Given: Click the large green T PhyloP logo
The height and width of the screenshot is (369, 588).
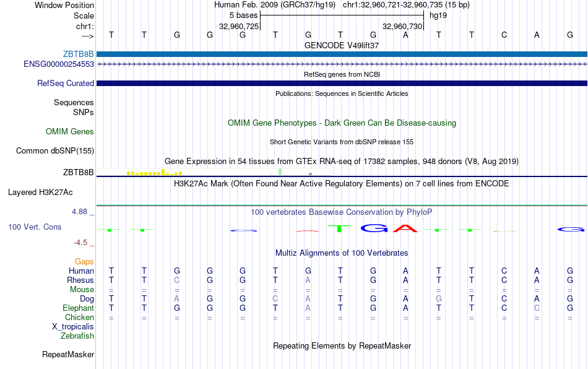Looking at the screenshot, I should point(339,228).
